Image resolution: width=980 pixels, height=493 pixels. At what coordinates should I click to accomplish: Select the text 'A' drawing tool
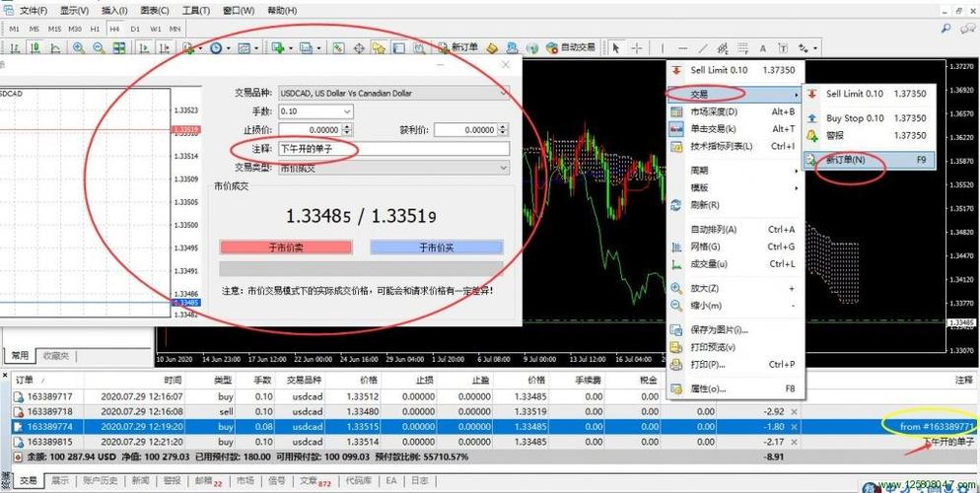[x=762, y=48]
